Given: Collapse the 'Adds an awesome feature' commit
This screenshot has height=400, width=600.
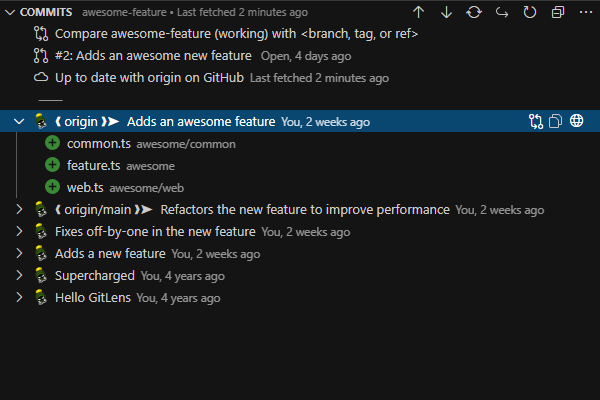Looking at the screenshot, I should (19, 122).
